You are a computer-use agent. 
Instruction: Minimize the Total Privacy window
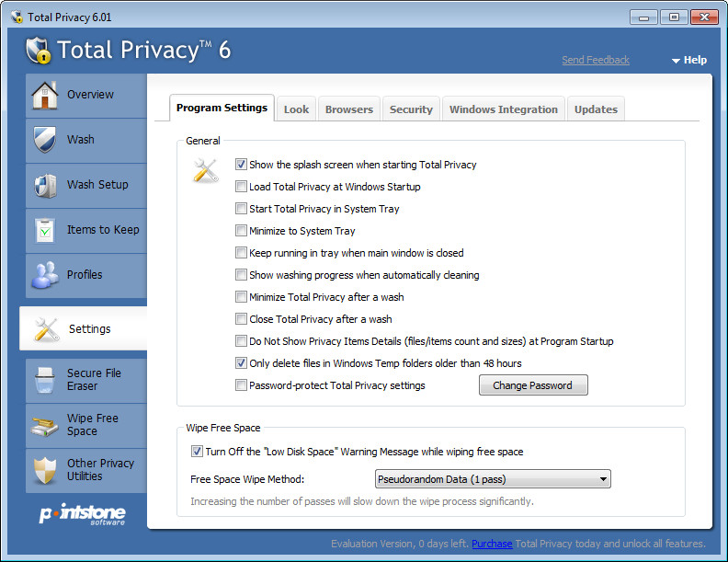click(643, 17)
